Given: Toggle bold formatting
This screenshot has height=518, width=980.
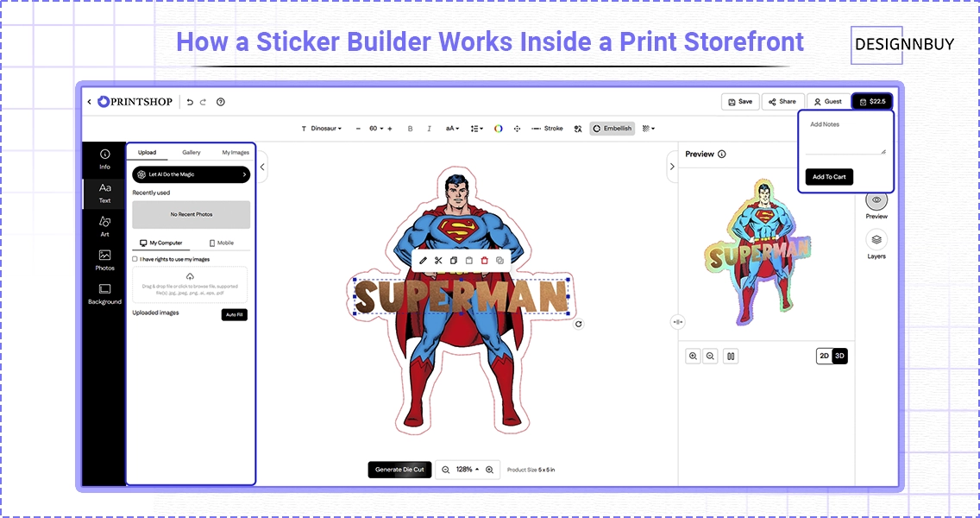Looking at the screenshot, I should click(x=410, y=129).
